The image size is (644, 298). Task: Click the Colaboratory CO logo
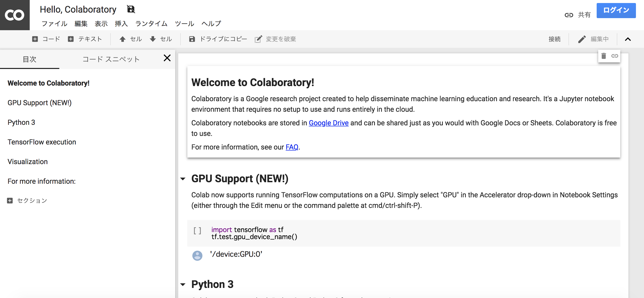(x=15, y=15)
